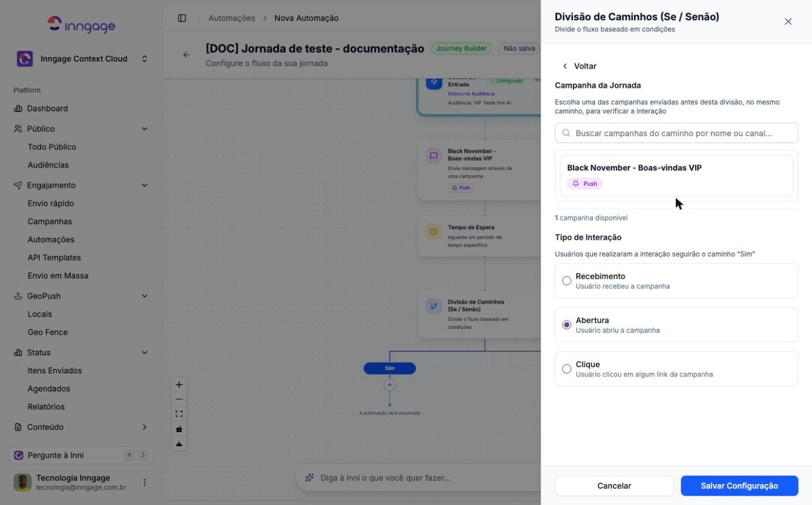Collapse the Engajamento section
812x505 pixels.
click(145, 185)
